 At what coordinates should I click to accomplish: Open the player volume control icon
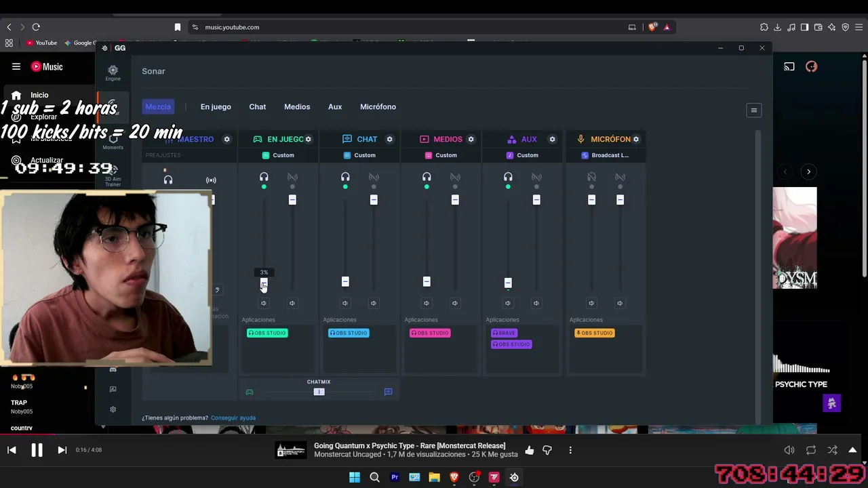coord(789,450)
